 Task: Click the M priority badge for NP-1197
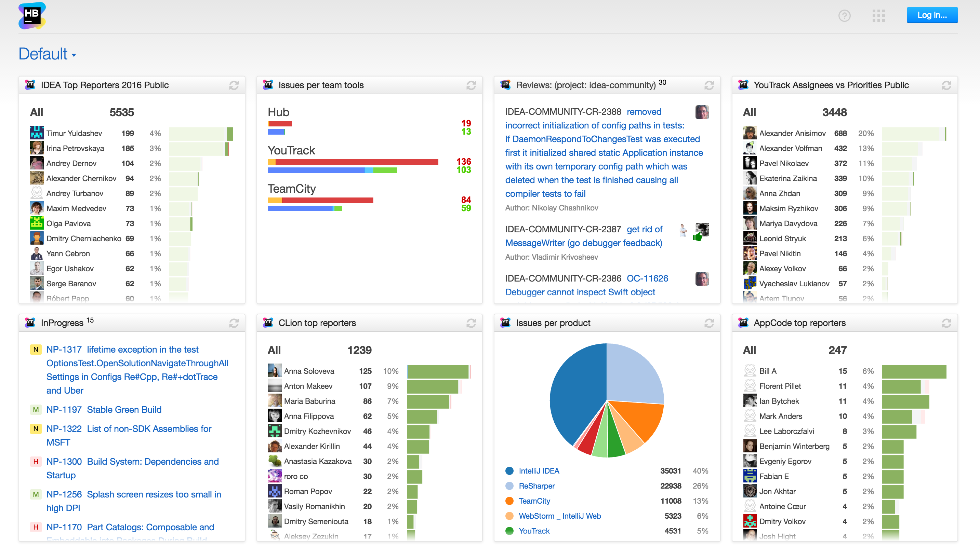coord(36,409)
